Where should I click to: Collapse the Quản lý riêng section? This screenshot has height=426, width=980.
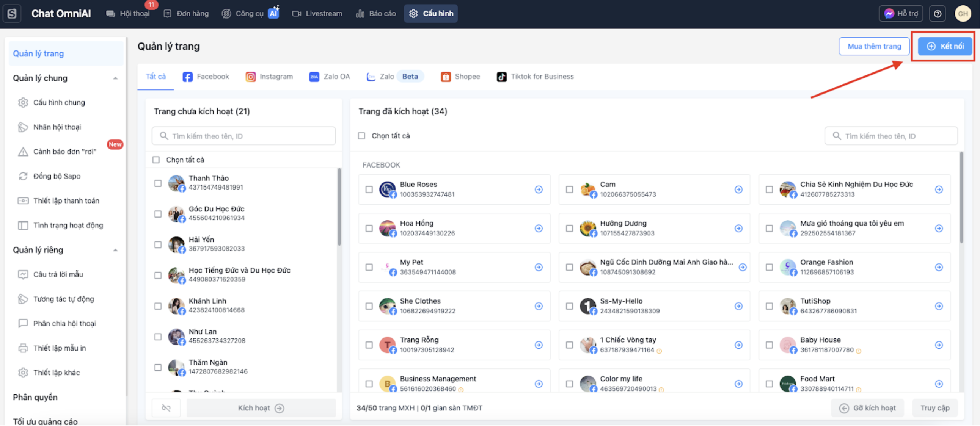(115, 250)
